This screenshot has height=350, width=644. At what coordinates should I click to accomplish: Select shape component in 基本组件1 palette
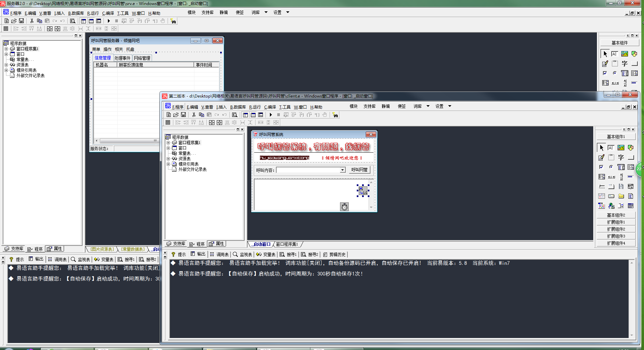631,148
